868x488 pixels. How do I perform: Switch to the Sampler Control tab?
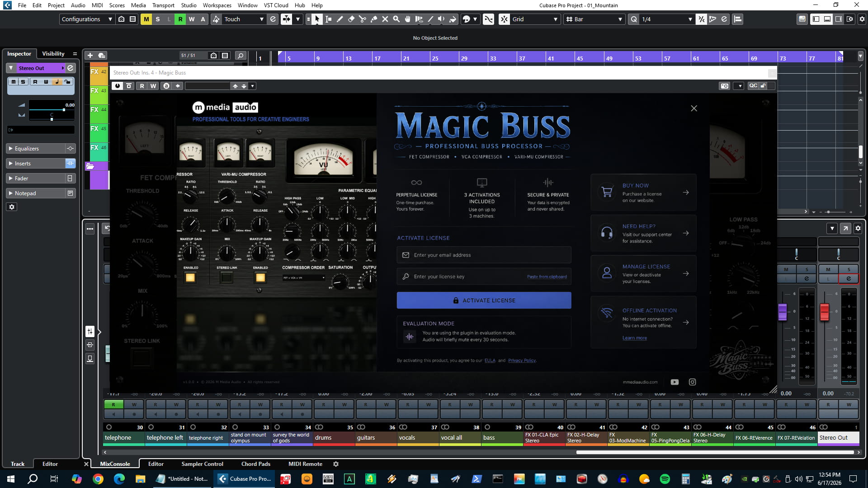[202, 464]
